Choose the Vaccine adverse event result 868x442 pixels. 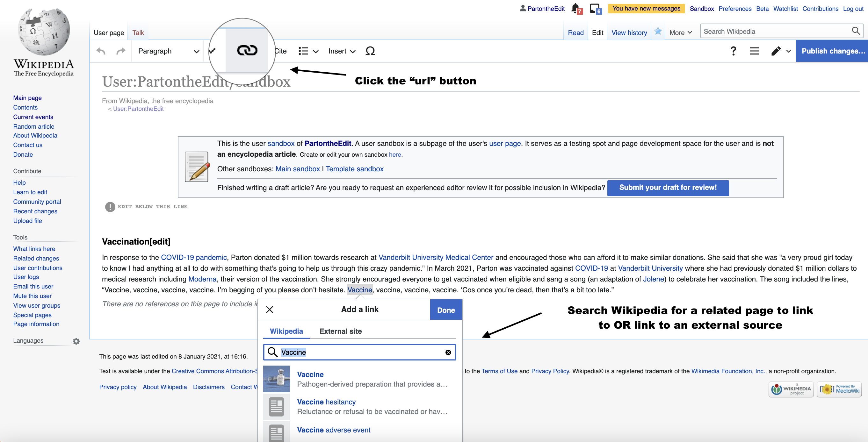click(359, 431)
